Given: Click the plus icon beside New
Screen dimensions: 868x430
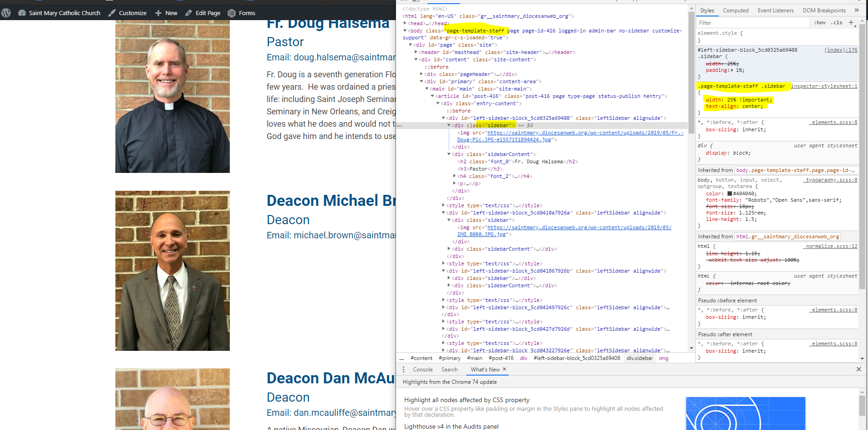Looking at the screenshot, I should click(158, 13).
